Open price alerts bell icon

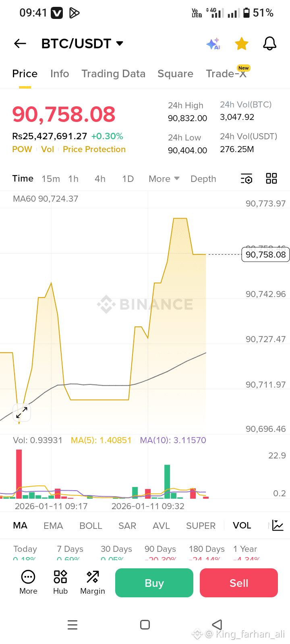(x=269, y=43)
